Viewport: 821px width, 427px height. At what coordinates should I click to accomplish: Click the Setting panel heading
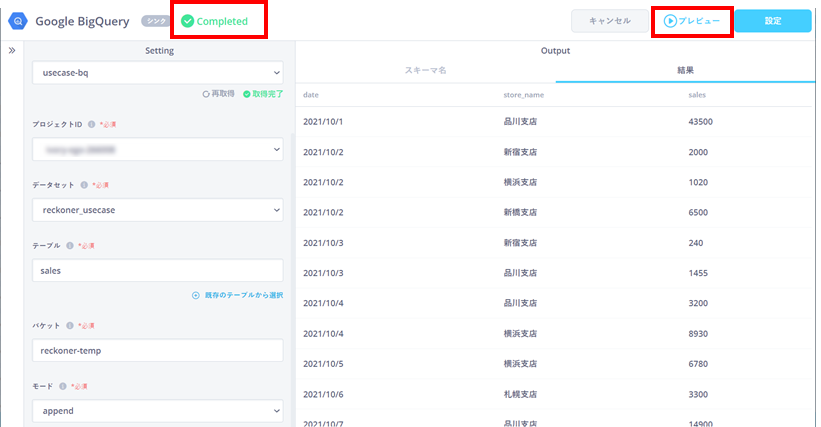[x=159, y=51]
